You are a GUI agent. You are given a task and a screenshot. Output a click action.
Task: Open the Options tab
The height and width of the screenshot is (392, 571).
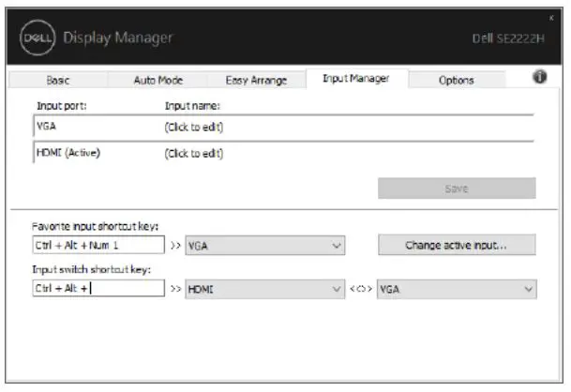tap(457, 80)
